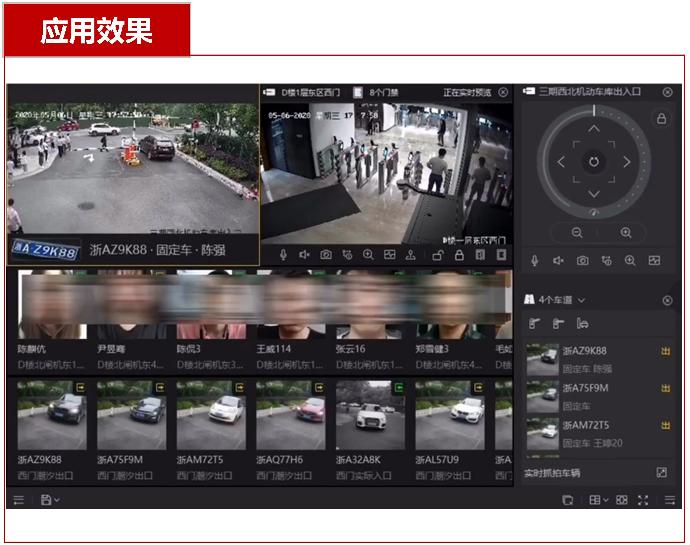Toggle the PTZ lock icon
The image size is (690, 545).
click(x=661, y=118)
